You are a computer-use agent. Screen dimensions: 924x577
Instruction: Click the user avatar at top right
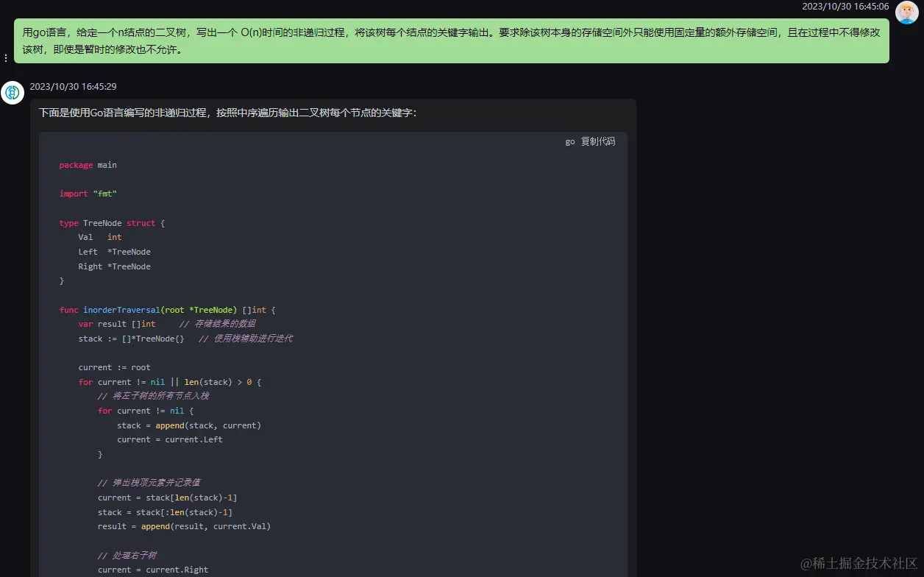click(906, 13)
